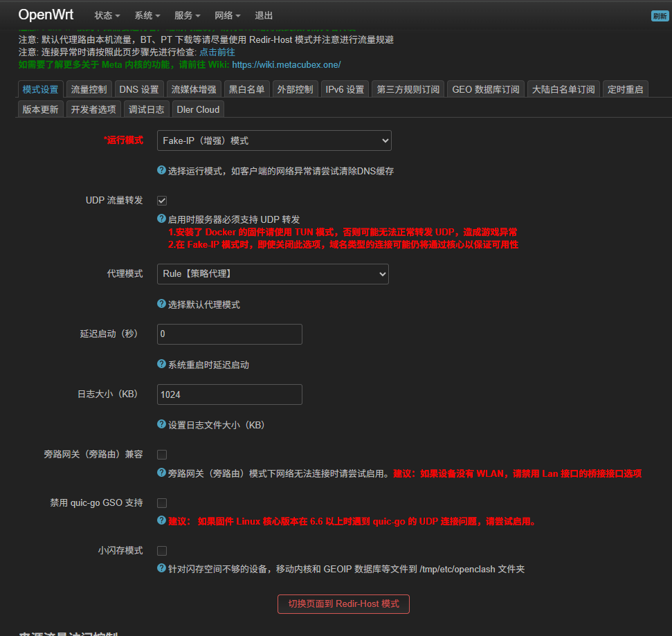Enable 禁用 quic-go GSO 支持 checkbox
The image size is (672, 636).
(x=162, y=503)
